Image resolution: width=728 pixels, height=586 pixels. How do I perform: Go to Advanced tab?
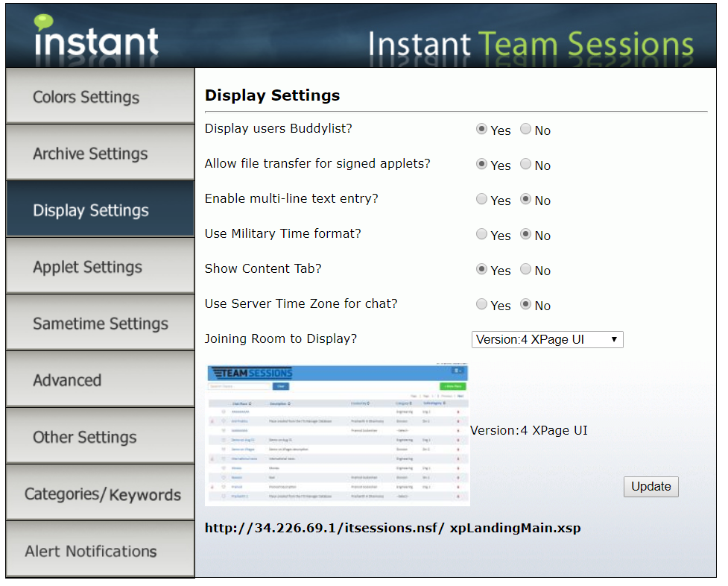point(101,379)
